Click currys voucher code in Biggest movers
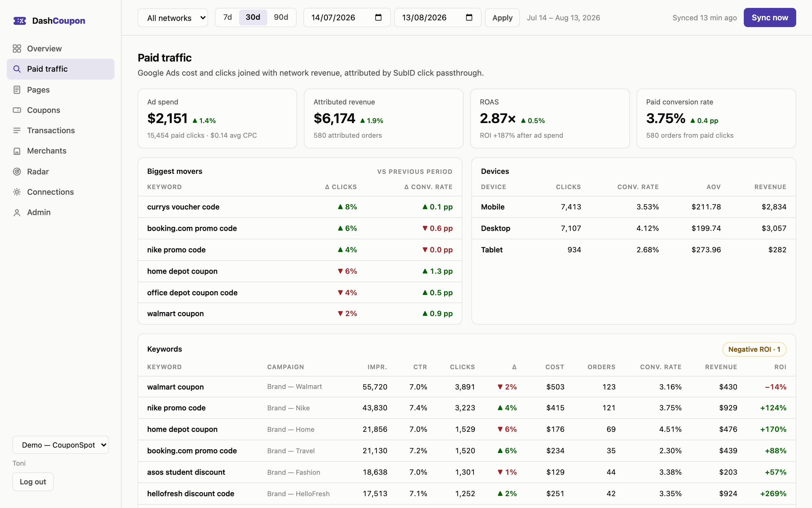Image resolution: width=812 pixels, height=508 pixels. click(183, 207)
